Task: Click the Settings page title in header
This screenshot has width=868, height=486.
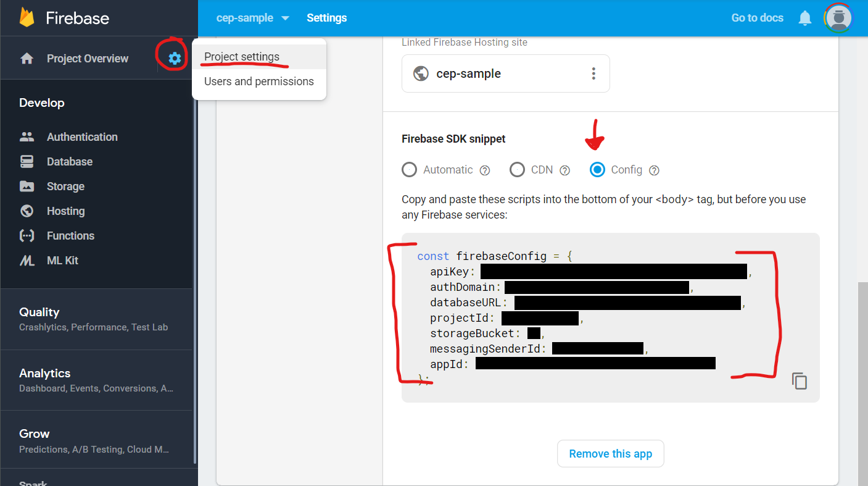Action: point(326,18)
